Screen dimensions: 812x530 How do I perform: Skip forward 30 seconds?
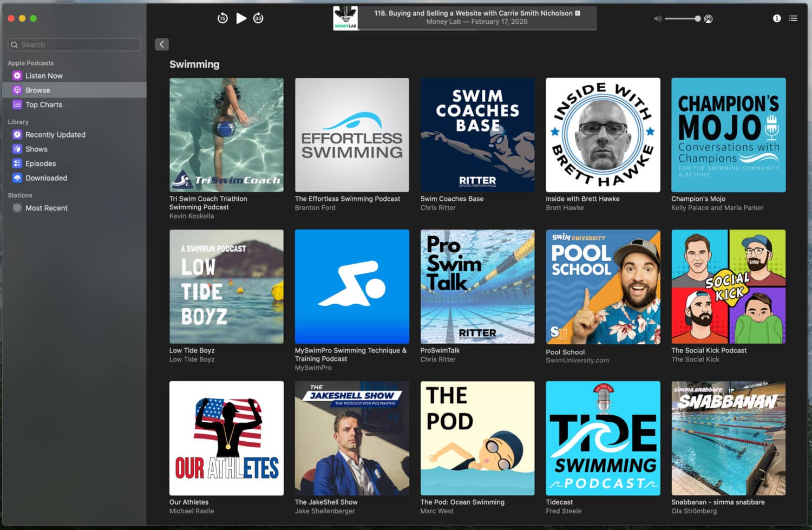(259, 18)
